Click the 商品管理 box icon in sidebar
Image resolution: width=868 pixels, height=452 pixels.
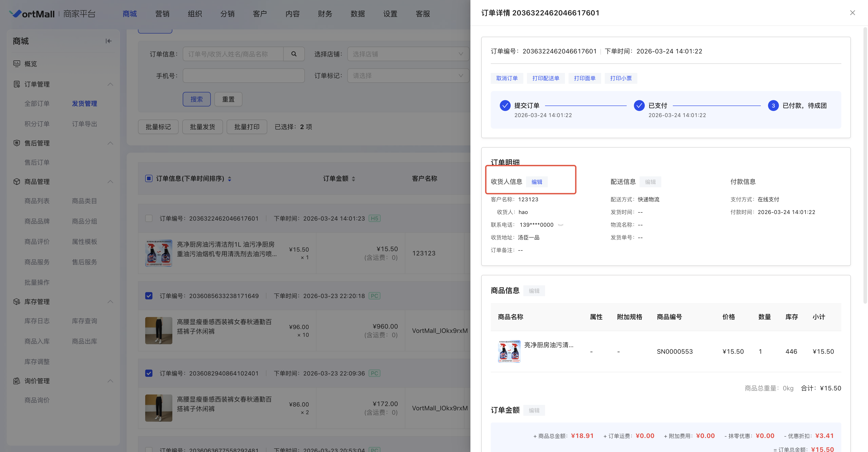pos(17,181)
